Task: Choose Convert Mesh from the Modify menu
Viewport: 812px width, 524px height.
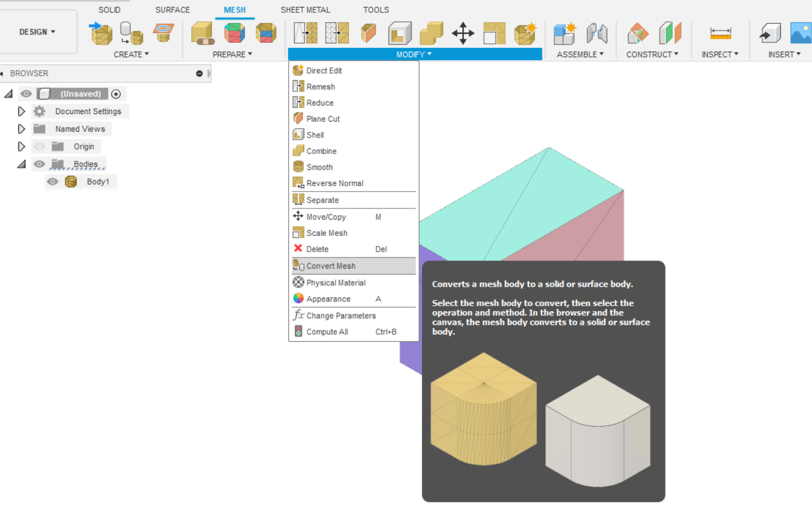Action: [x=330, y=265]
